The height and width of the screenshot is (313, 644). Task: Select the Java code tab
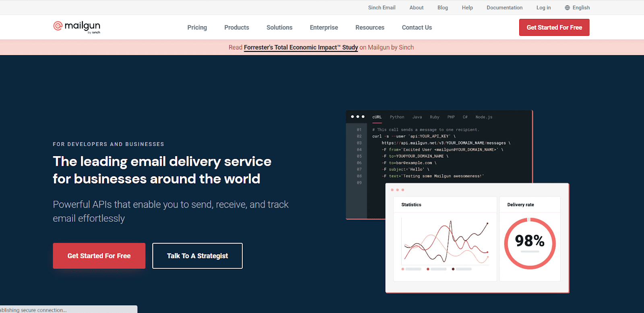[x=417, y=117]
